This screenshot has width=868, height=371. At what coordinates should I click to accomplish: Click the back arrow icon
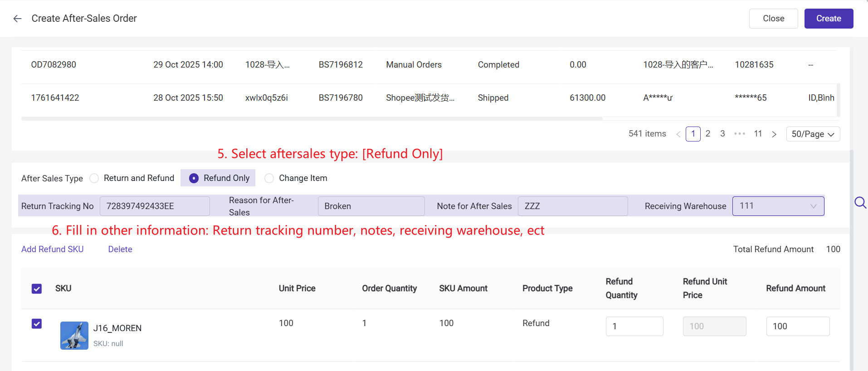tap(18, 19)
